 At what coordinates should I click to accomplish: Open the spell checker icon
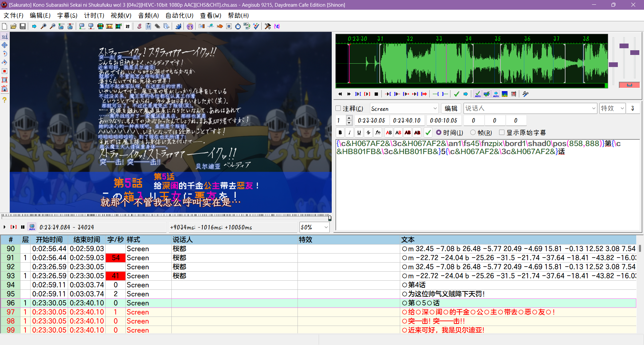coord(256,26)
